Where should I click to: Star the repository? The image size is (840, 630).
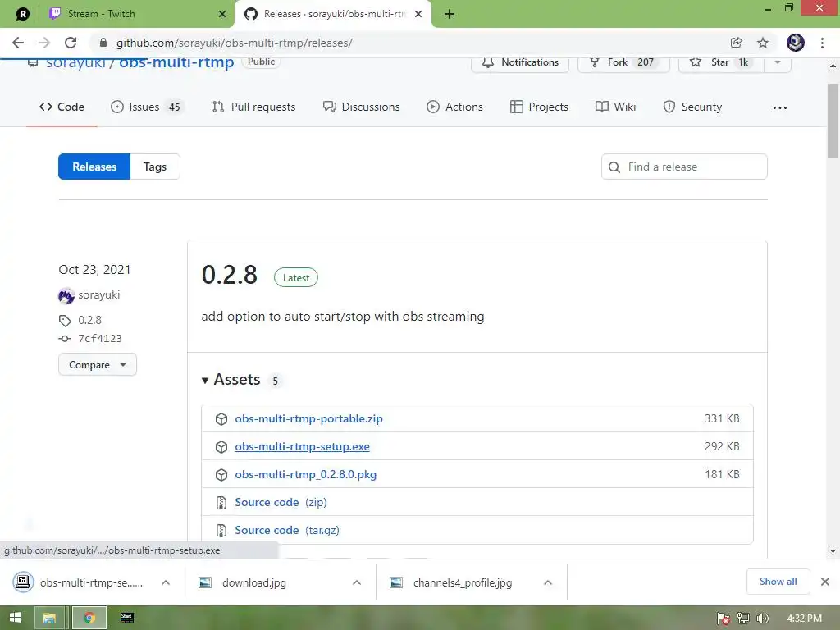[720, 62]
